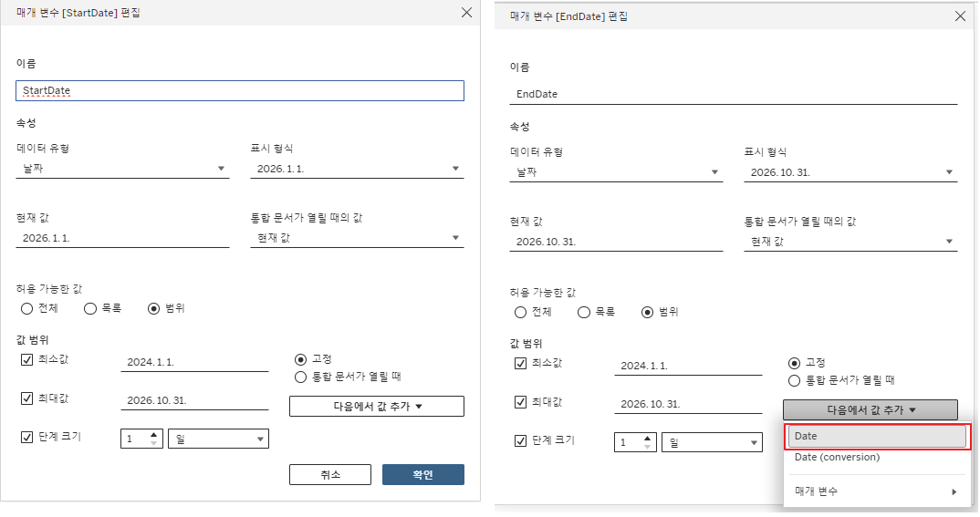Screen dimensions: 980x517
Task: Increase step size in EndDate dialog
Action: 648,439
